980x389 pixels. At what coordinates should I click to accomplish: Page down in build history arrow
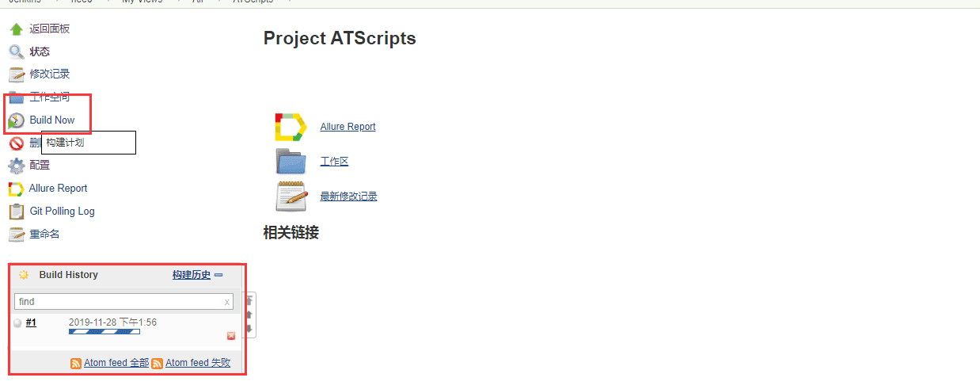(249, 328)
